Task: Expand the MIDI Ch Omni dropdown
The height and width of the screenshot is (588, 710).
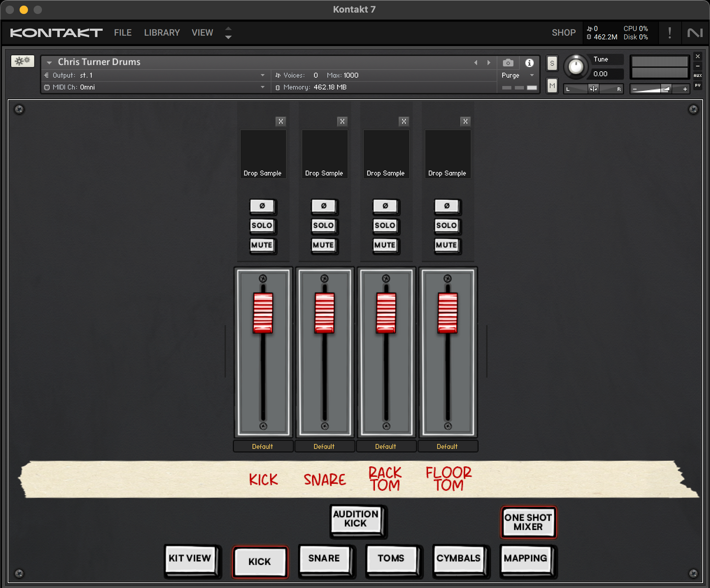Action: pyautogui.click(x=262, y=87)
